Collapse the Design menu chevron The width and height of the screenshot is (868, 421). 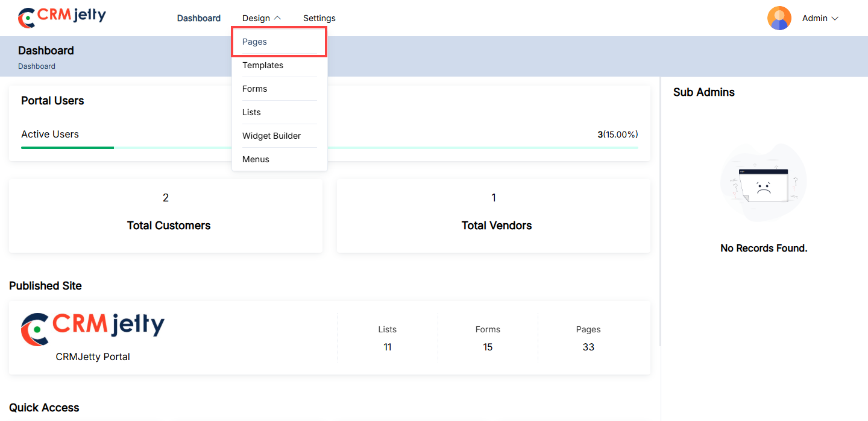(277, 18)
